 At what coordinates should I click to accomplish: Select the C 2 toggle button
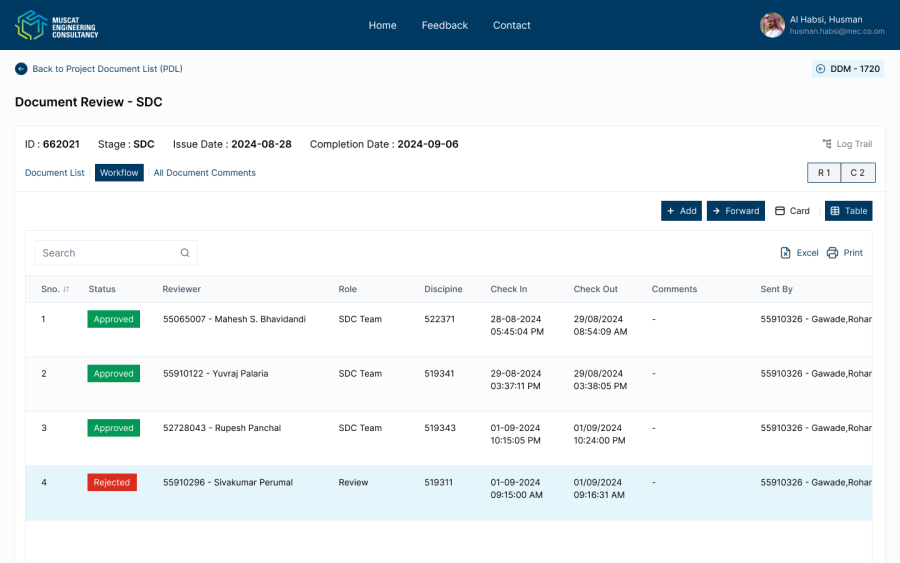click(x=858, y=173)
